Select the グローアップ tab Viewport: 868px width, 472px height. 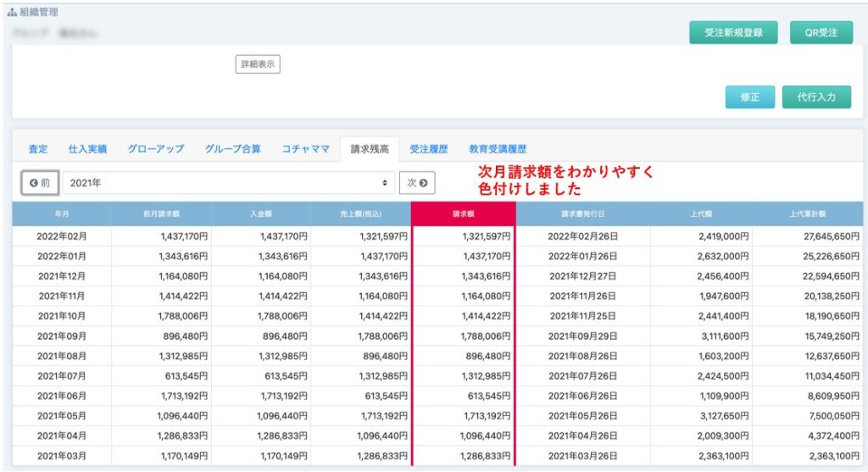point(155,149)
